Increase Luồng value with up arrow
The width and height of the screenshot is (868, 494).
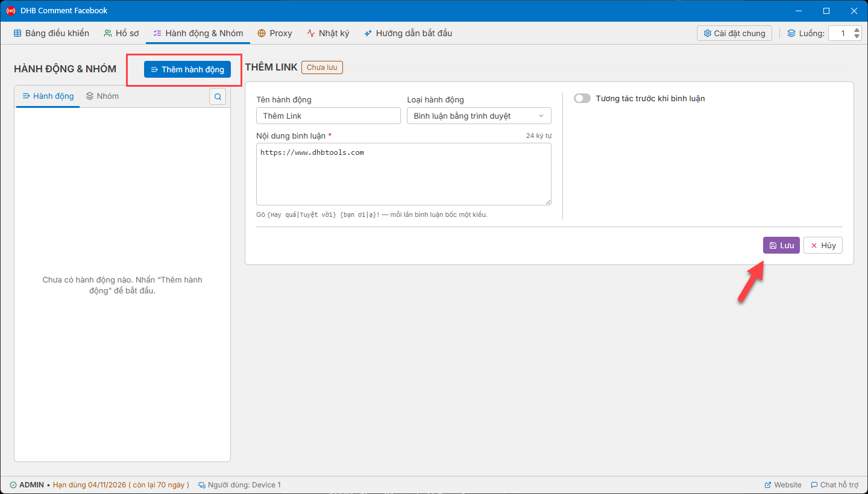(858, 30)
